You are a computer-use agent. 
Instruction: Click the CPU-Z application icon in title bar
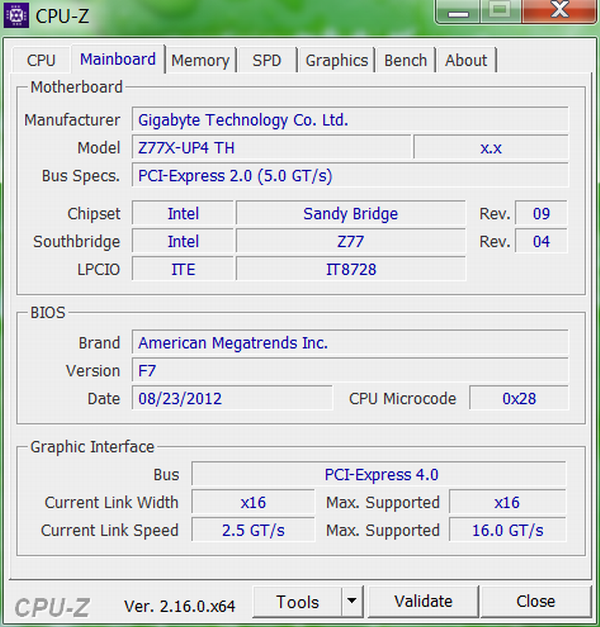16,15
